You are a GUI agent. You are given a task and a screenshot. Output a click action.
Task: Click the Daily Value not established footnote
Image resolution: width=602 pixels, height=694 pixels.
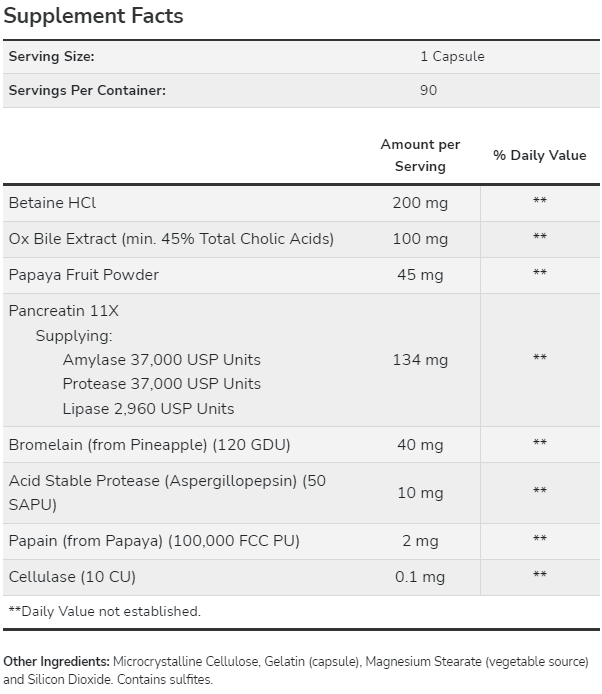click(x=105, y=612)
